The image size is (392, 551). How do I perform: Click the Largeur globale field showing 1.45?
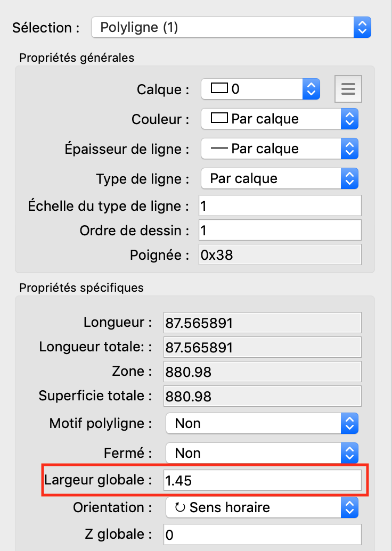tap(262, 481)
